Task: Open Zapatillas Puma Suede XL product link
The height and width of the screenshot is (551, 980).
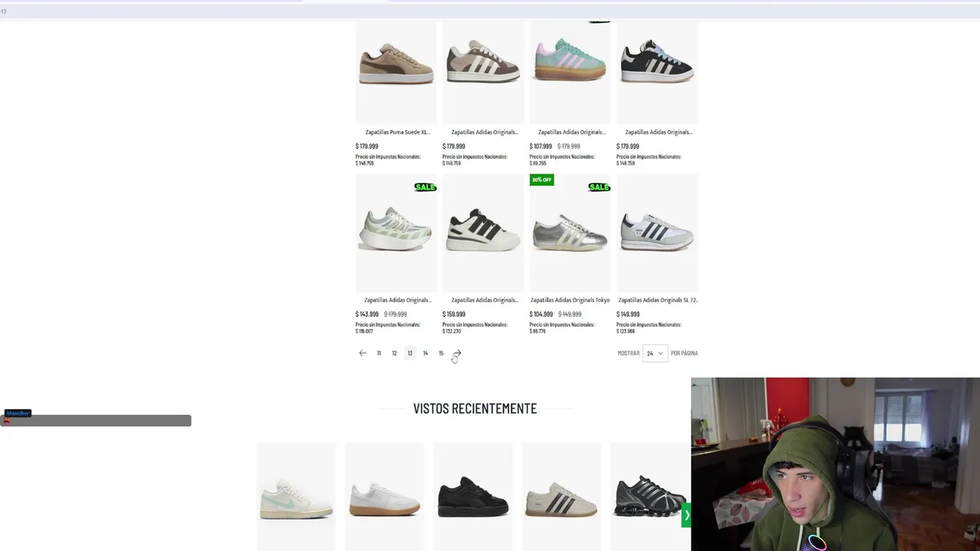Action: click(x=397, y=132)
